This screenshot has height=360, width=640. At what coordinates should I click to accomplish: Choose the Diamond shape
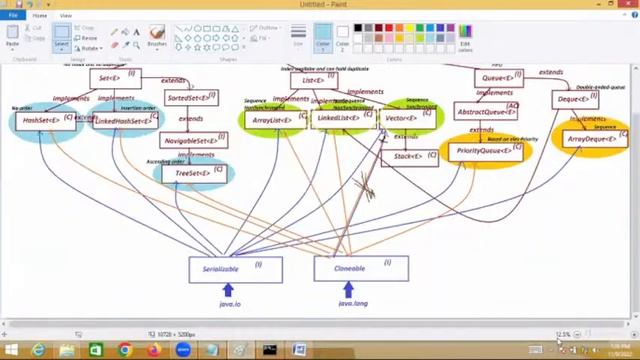(188, 38)
